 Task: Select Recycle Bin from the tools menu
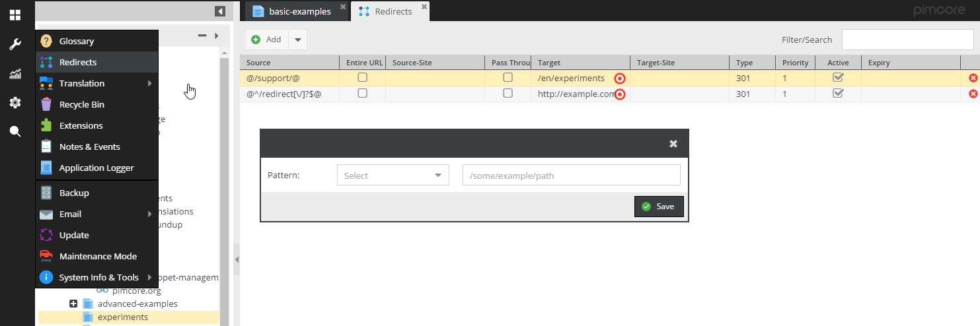tap(81, 104)
